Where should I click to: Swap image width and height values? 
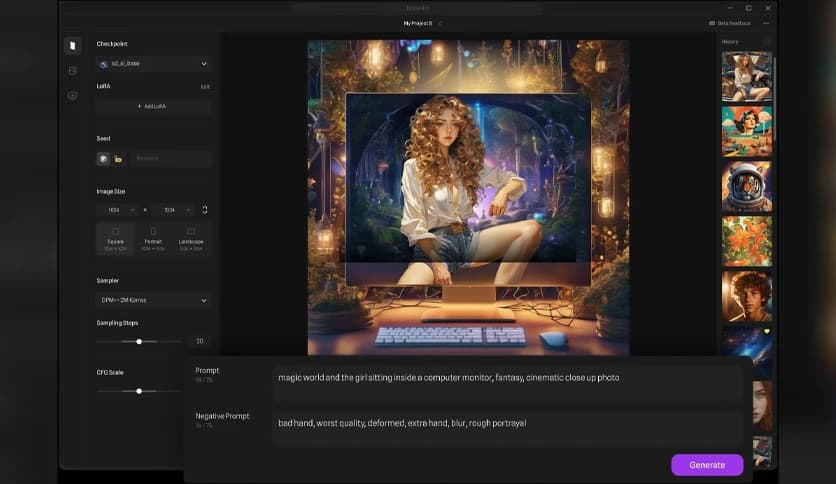click(x=205, y=210)
